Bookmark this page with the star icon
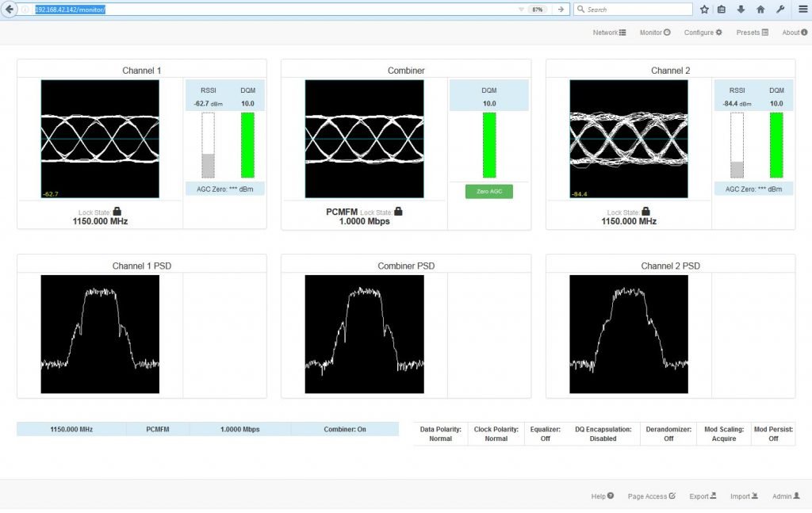The height and width of the screenshot is (513, 812). (x=704, y=10)
